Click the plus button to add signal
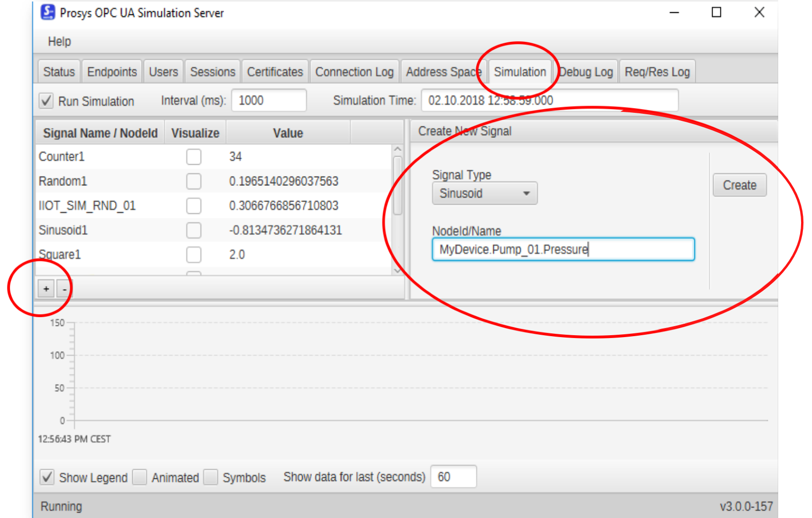 (46, 289)
